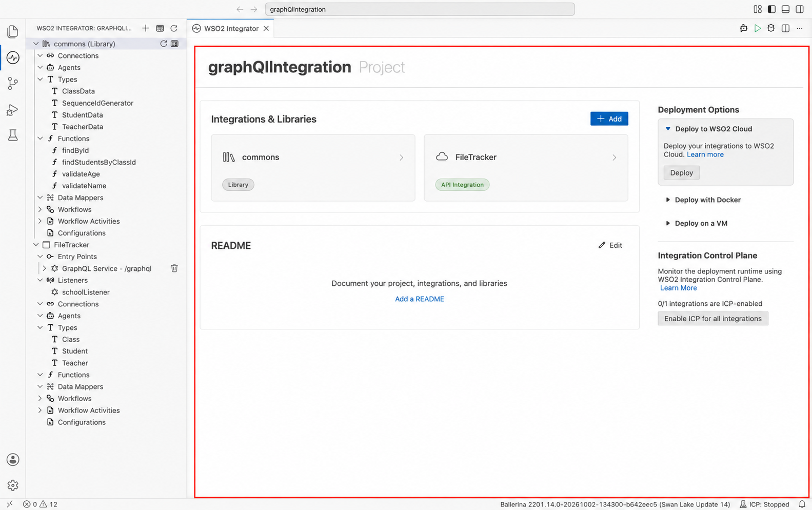Close the WSO2 Integrator tab
The height and width of the screenshot is (510, 812).
click(266, 29)
